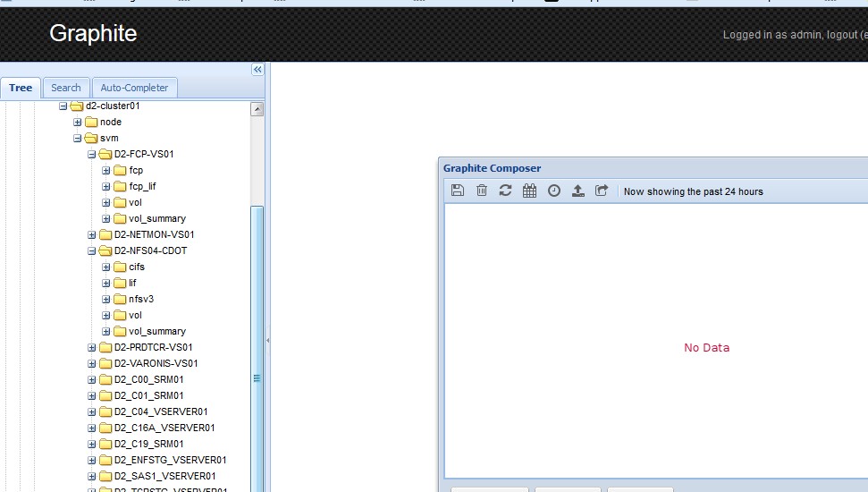Click the Graphite Composer window title bar
The height and width of the screenshot is (492, 868).
[x=653, y=168]
